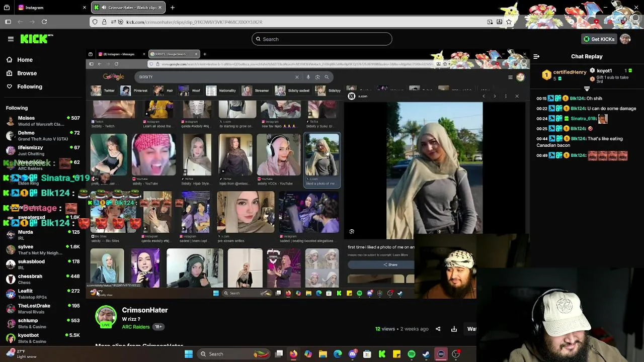Close the Instagram tab
The width and height of the screenshot is (644, 362).
[84, 8]
